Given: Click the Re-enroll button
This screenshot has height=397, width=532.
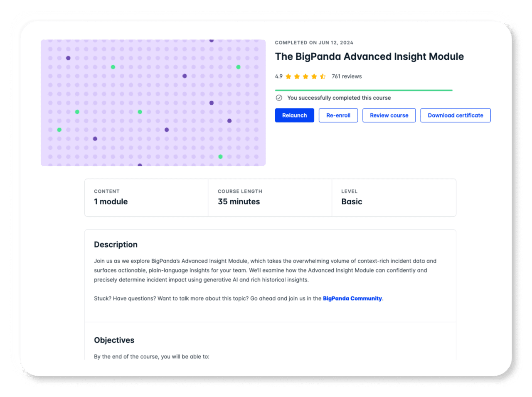Looking at the screenshot, I should click(338, 115).
